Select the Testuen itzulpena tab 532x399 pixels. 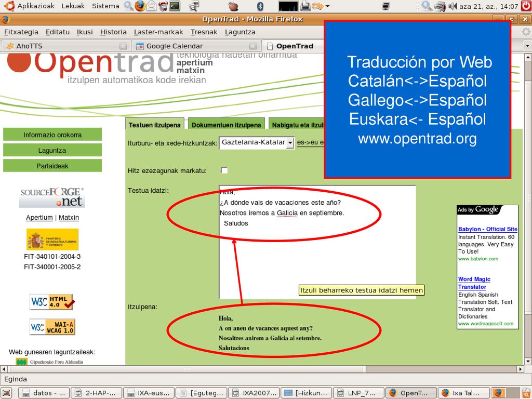coord(154,125)
